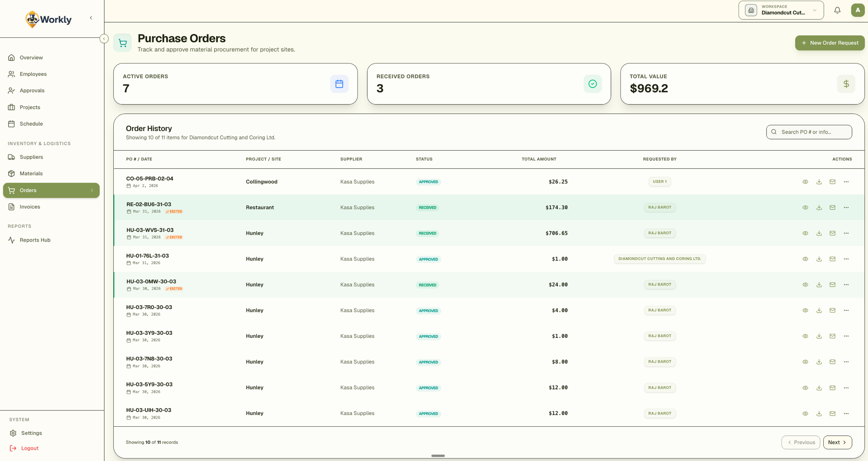Open Reports Hub from the sidebar
Viewport: 868px width, 461px height.
(x=35, y=240)
